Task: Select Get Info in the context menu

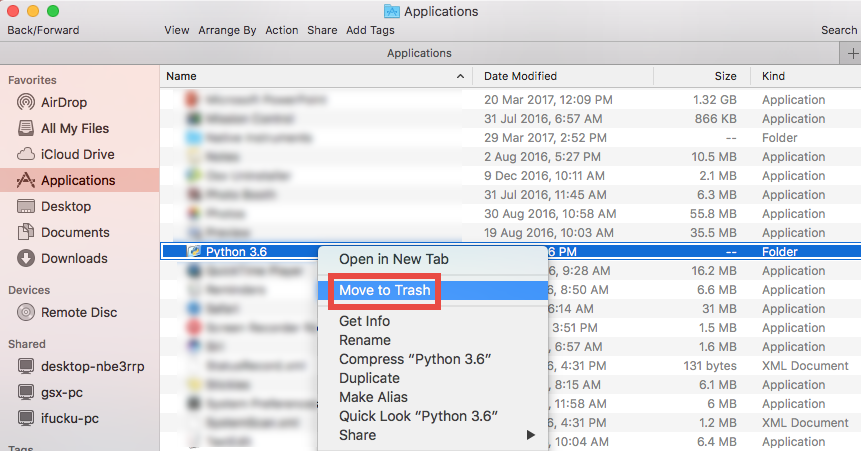Action: (364, 321)
